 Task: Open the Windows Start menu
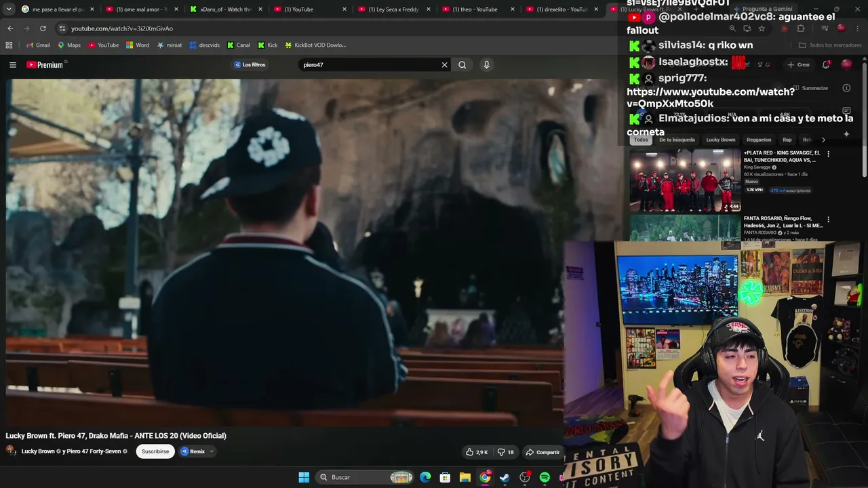(x=304, y=477)
